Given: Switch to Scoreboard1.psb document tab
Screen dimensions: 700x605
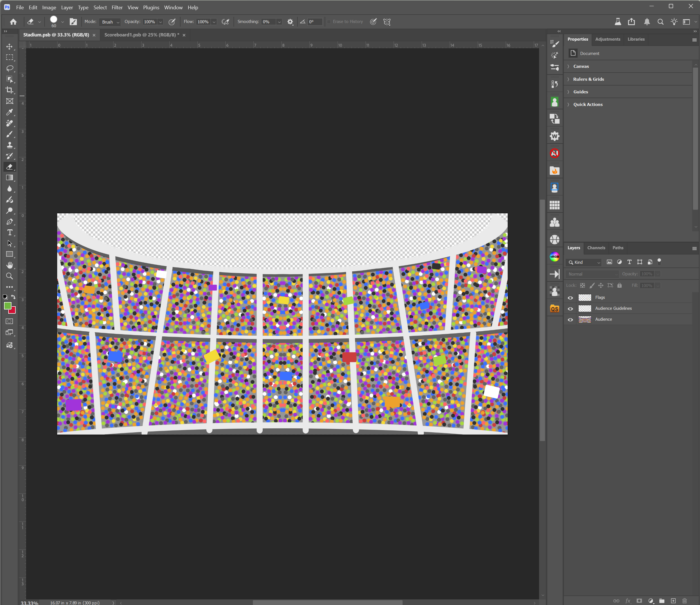Looking at the screenshot, I should pyautogui.click(x=142, y=35).
